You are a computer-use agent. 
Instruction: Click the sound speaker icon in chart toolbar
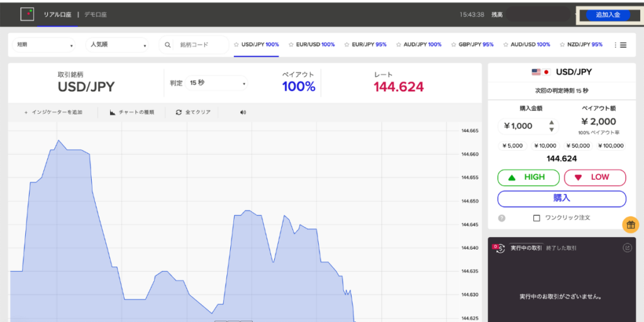pos(243,113)
